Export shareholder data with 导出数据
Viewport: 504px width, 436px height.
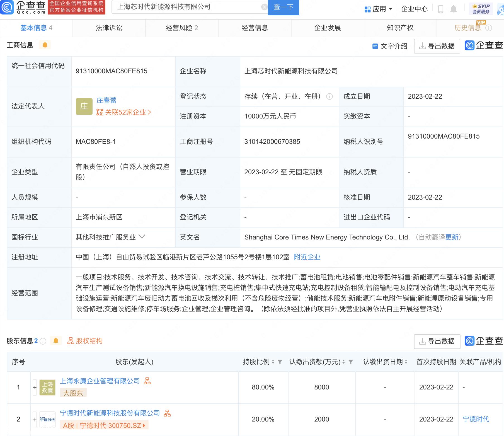tap(437, 341)
